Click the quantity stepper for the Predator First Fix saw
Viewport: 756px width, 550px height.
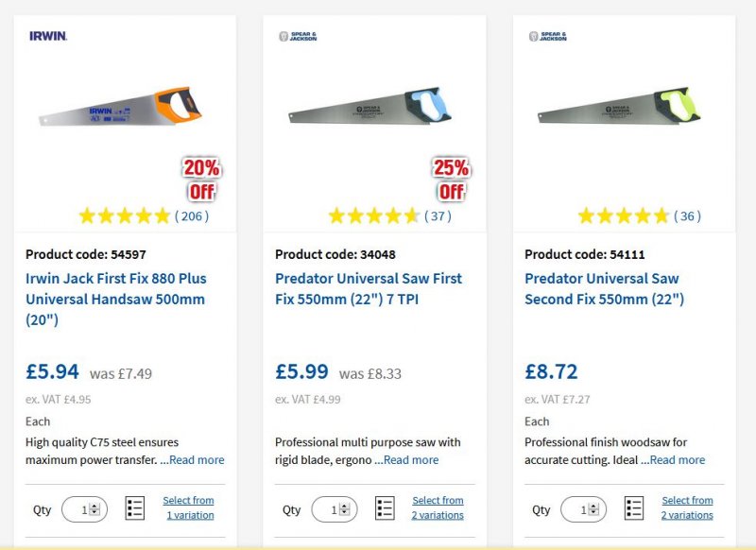pyautogui.click(x=344, y=509)
